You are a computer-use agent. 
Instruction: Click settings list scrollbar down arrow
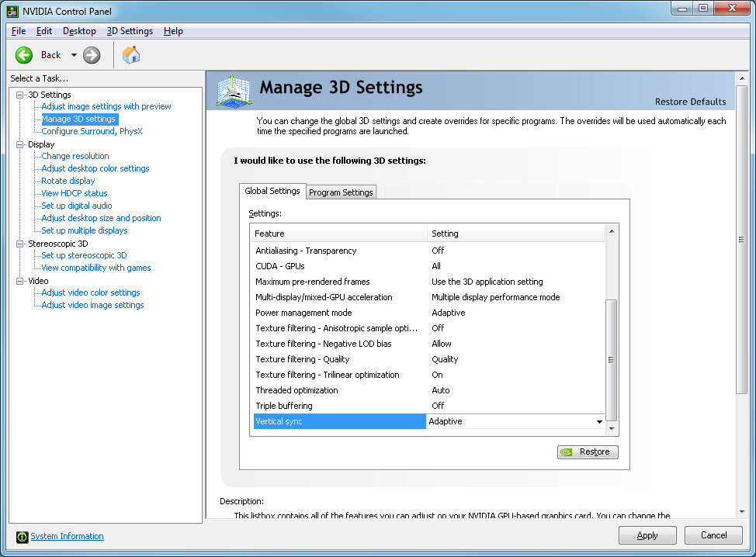tap(612, 429)
